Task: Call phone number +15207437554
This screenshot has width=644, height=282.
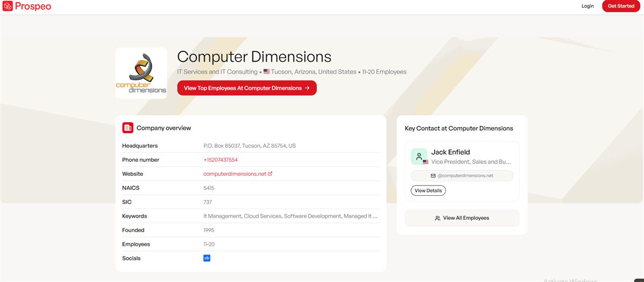Action: pos(221,160)
